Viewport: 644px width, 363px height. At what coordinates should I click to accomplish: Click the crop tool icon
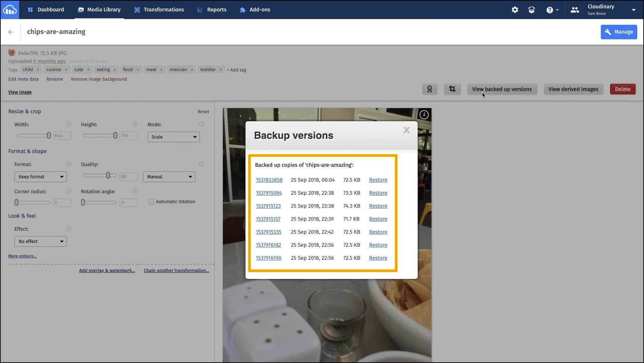(452, 89)
